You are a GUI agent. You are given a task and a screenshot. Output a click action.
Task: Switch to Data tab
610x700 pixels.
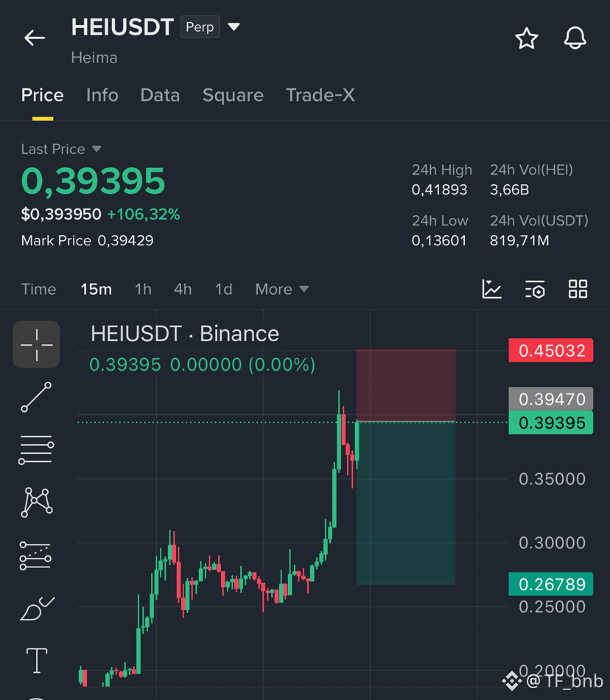tap(160, 95)
